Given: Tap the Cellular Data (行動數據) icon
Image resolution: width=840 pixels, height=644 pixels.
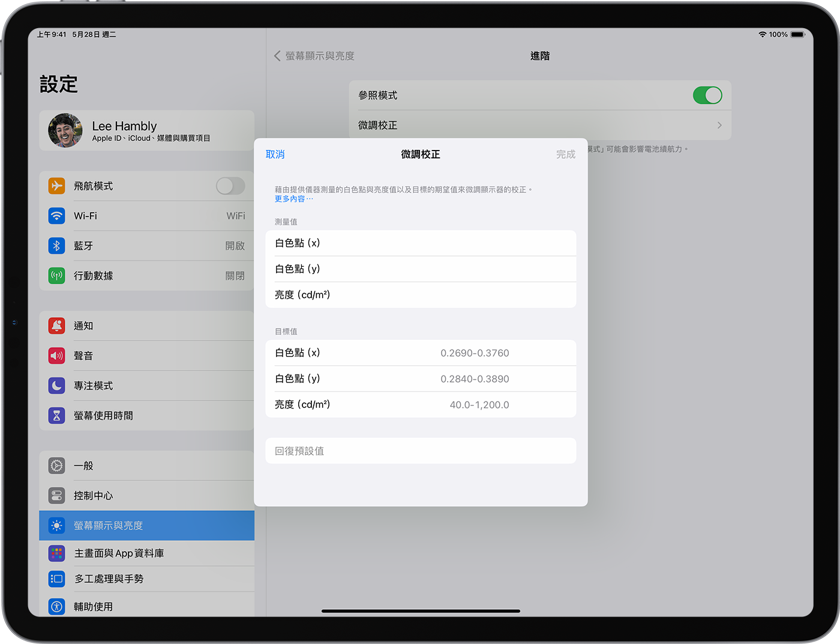Looking at the screenshot, I should click(56, 276).
